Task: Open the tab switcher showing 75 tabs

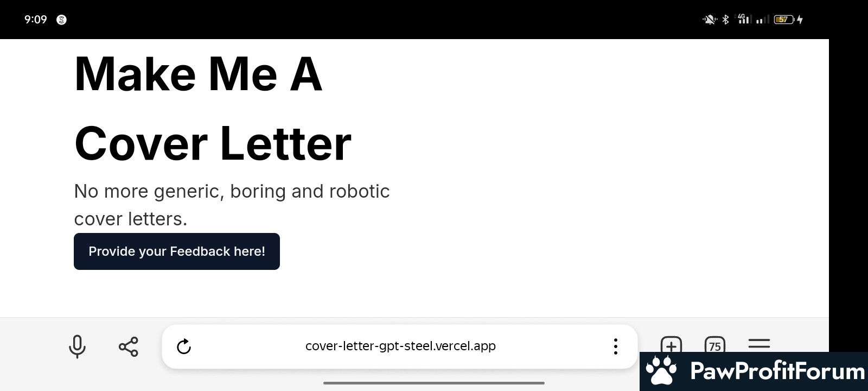Action: tap(714, 345)
